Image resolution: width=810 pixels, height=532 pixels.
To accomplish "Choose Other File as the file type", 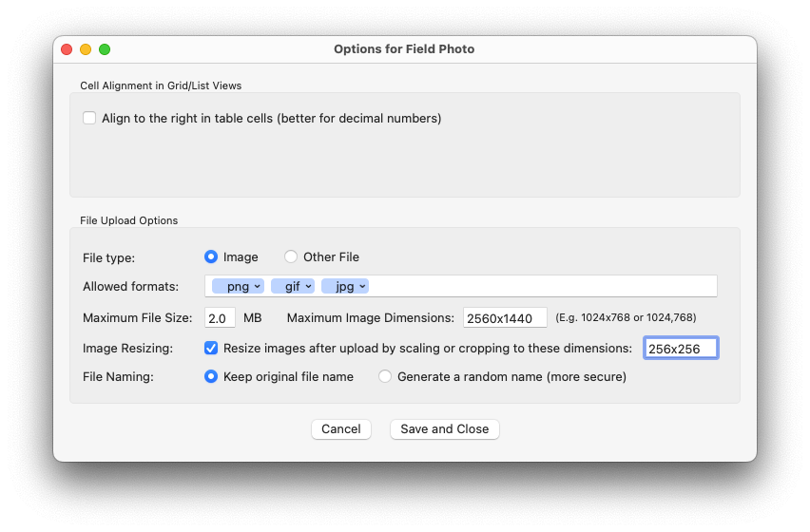I will [291, 256].
